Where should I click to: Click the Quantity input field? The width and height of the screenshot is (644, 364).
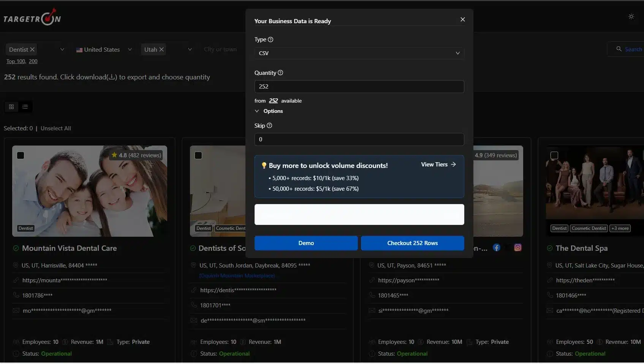click(x=359, y=87)
